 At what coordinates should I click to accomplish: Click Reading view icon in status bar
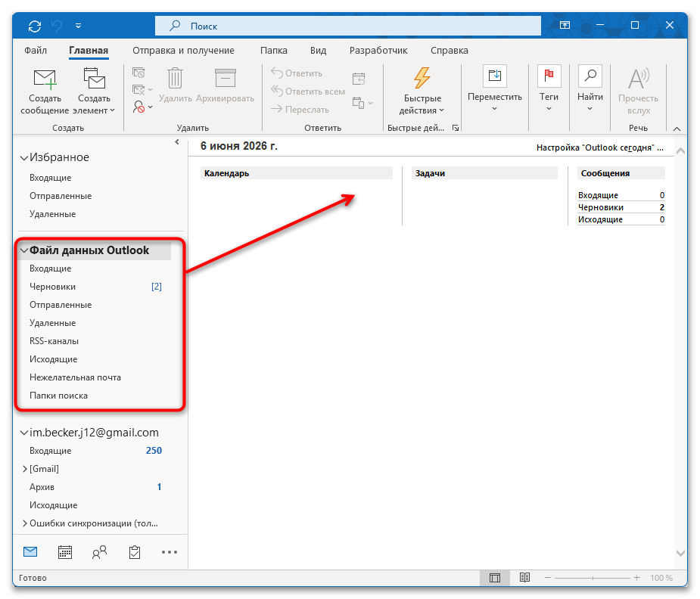(524, 578)
